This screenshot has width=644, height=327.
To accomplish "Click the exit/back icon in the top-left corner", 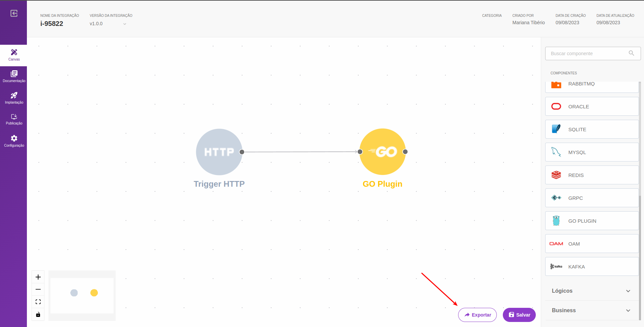I will tap(14, 13).
